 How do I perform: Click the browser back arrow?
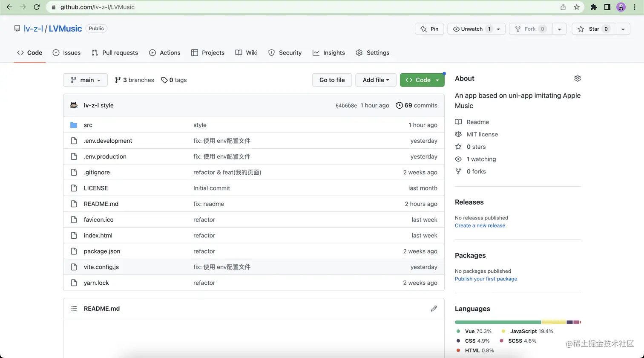pyautogui.click(x=9, y=7)
